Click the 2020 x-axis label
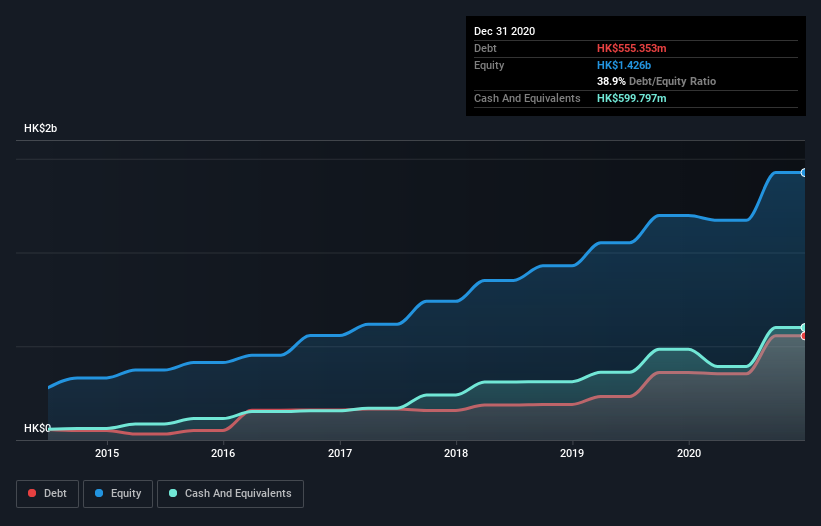This screenshot has width=821, height=526. tap(689, 453)
